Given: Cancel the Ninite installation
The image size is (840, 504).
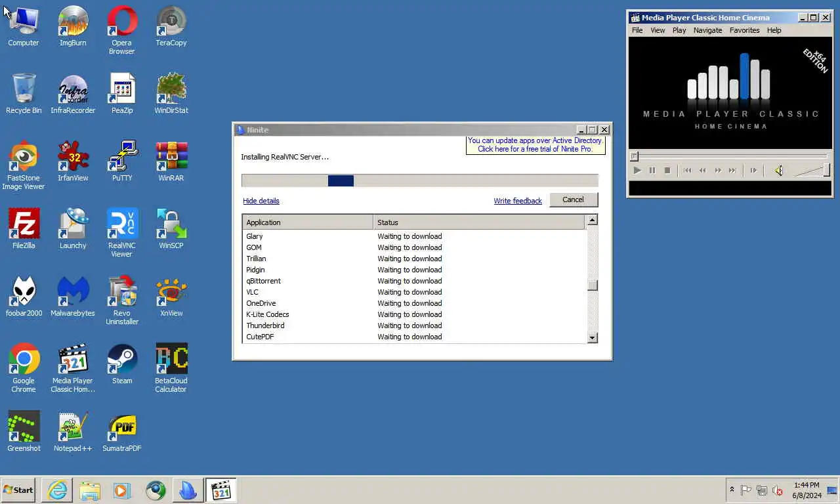Looking at the screenshot, I should [x=573, y=199].
